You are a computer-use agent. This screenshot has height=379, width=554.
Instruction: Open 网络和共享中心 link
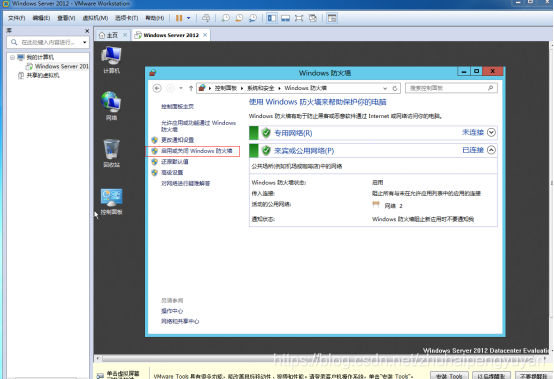(x=180, y=321)
